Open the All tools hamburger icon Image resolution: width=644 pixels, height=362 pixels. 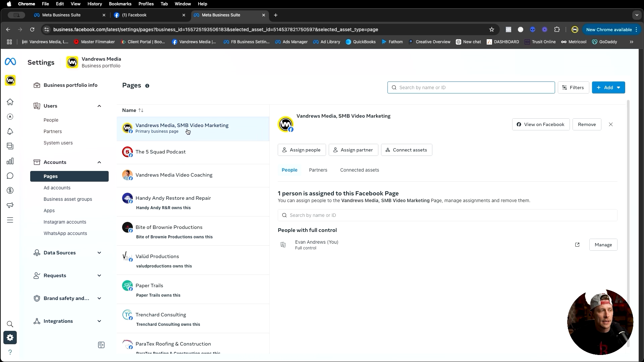[10, 220]
